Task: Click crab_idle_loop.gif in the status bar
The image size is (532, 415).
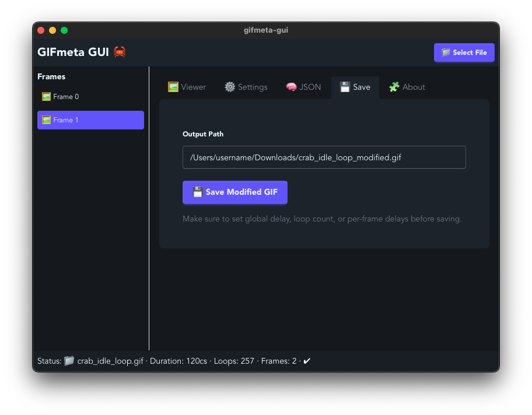Action: 110,361
